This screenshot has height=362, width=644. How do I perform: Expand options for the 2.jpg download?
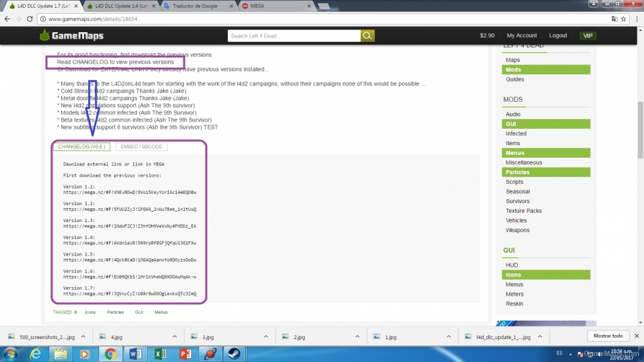357,336
